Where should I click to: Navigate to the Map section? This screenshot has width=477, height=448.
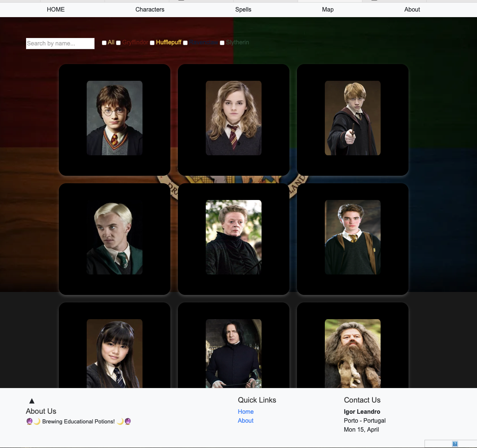[x=328, y=9]
